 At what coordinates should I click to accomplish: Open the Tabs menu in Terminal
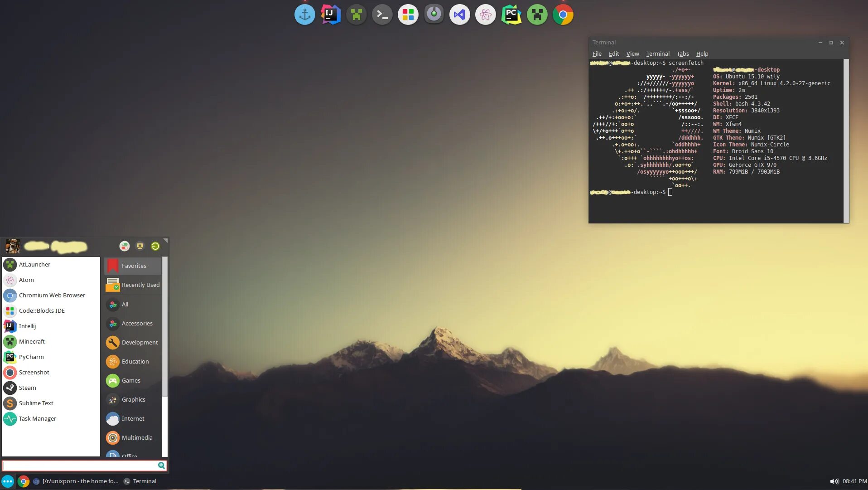click(683, 54)
